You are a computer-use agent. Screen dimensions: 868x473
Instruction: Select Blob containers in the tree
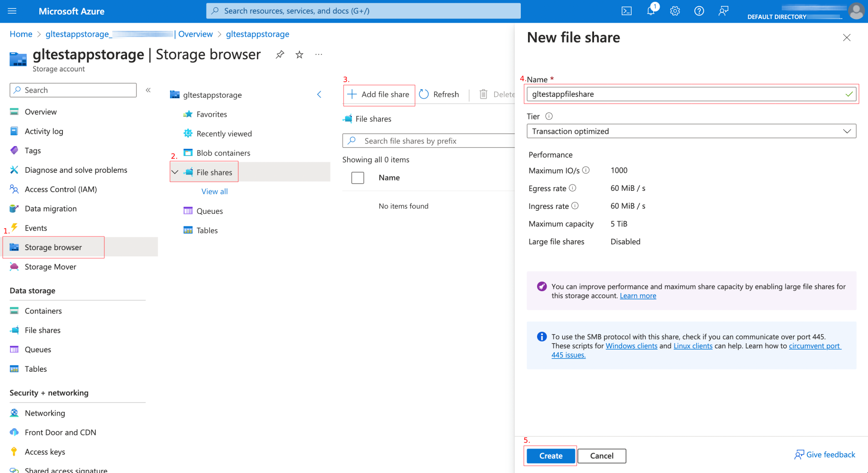223,153
